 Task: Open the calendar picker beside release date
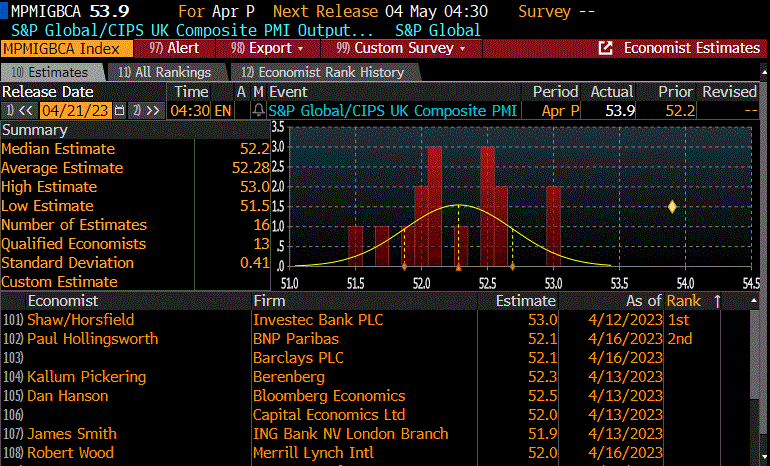coord(119,110)
